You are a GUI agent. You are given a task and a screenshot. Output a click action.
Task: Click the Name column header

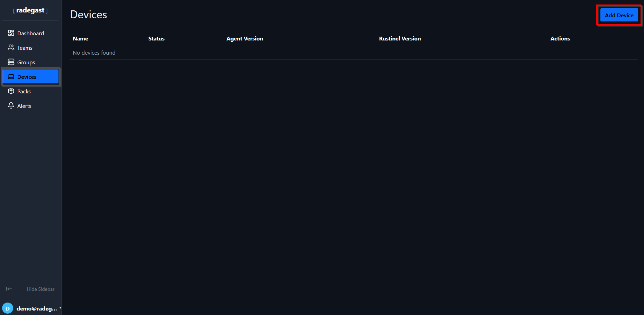(80, 39)
